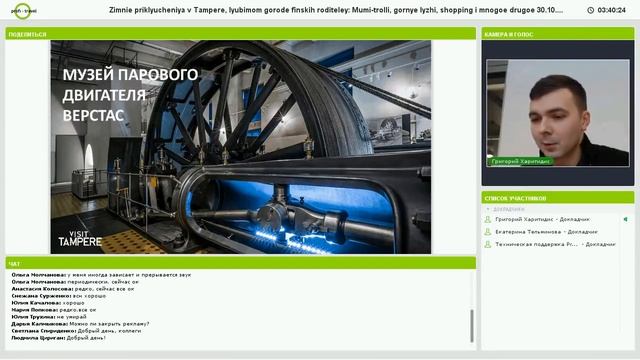Click Юлия Трухина chat message
Image resolution: width=640 pixels, height=360 pixels.
point(49,317)
